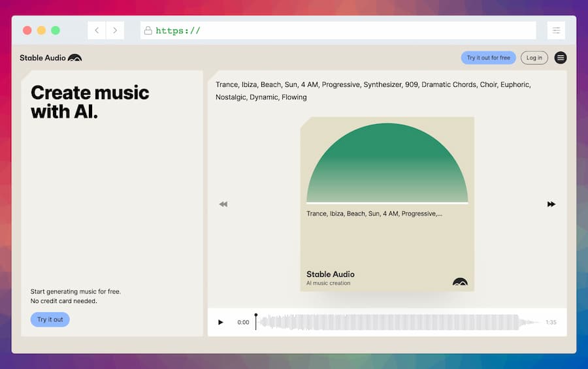Skip to next track with fast-forward icon
Screen dimensions: 588x369
pyautogui.click(x=551, y=204)
